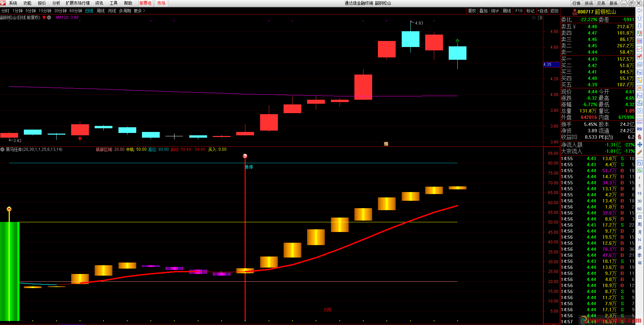Open the 工具 menu
The image size is (644, 325).
(x=114, y=3)
